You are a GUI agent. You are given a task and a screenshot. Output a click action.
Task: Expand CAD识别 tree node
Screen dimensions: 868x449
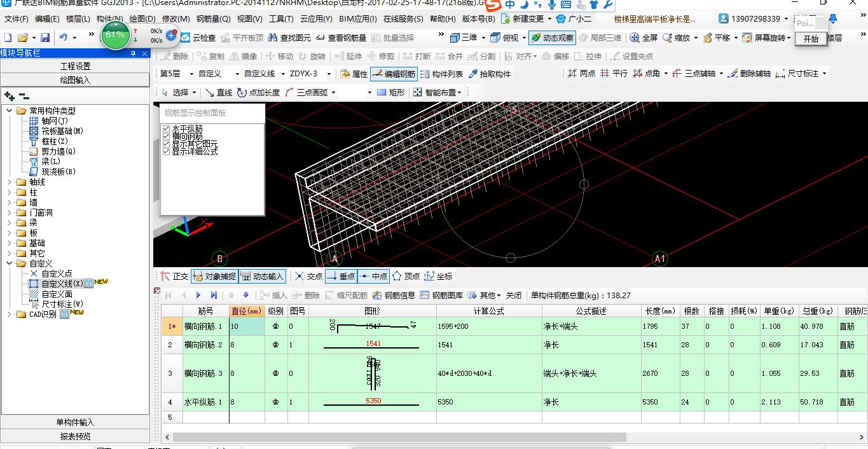[x=10, y=314]
